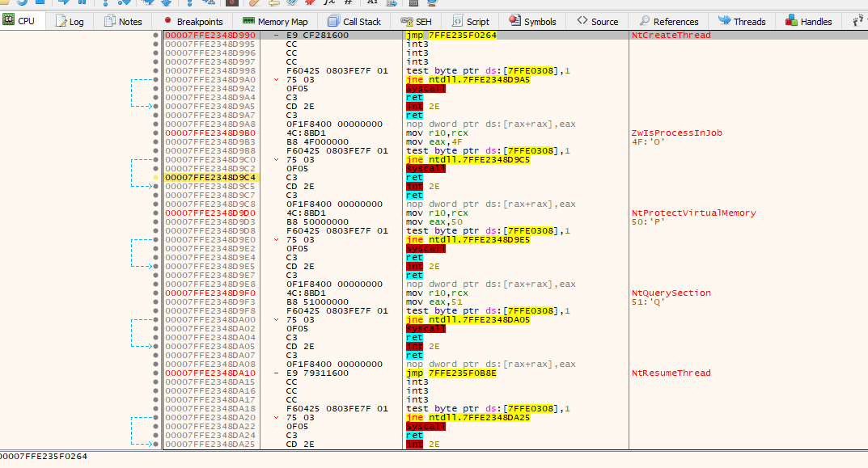Screen dimensions: 868x468
Task: Click the trace record icon with red dot
Action: pos(232,5)
